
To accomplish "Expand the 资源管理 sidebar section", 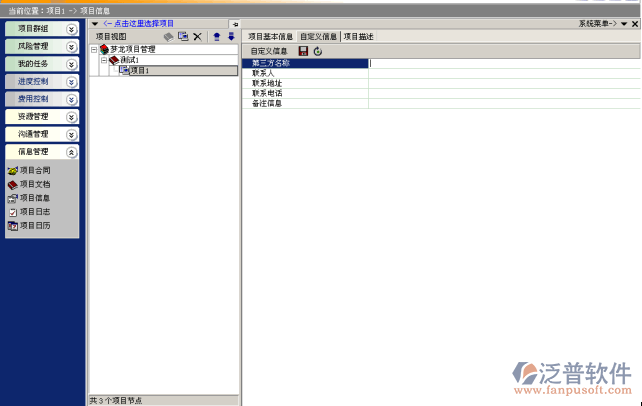I will click(x=72, y=117).
